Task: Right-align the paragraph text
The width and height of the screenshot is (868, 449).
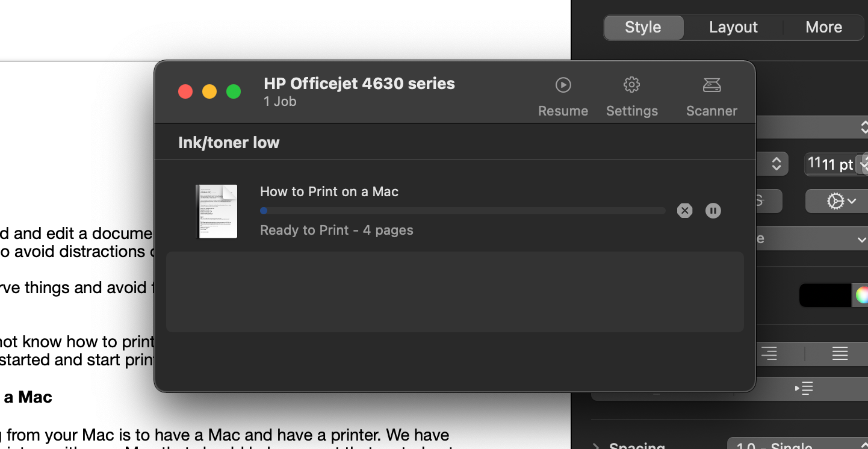Action: click(x=769, y=355)
